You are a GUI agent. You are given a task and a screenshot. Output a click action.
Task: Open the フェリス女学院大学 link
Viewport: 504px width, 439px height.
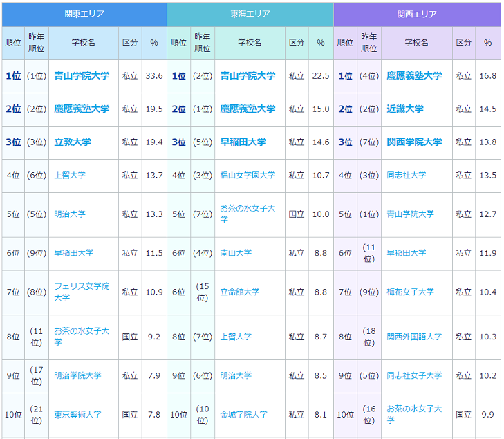click(82, 292)
